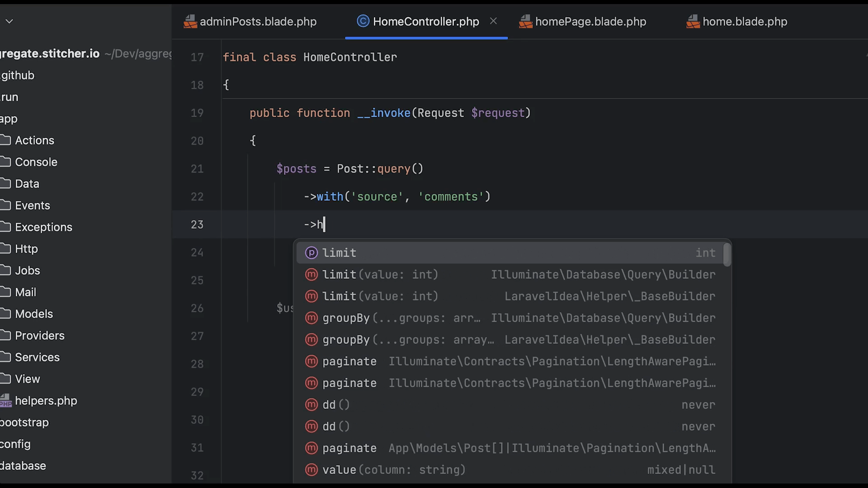Click on the autocomplete input field
This screenshot has width=868, height=488.
tap(324, 224)
